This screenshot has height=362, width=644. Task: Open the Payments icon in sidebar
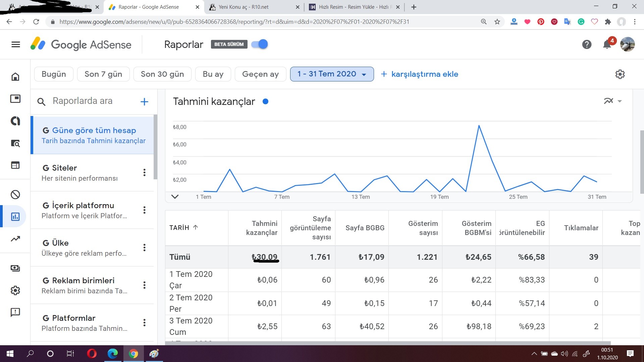tap(15, 268)
